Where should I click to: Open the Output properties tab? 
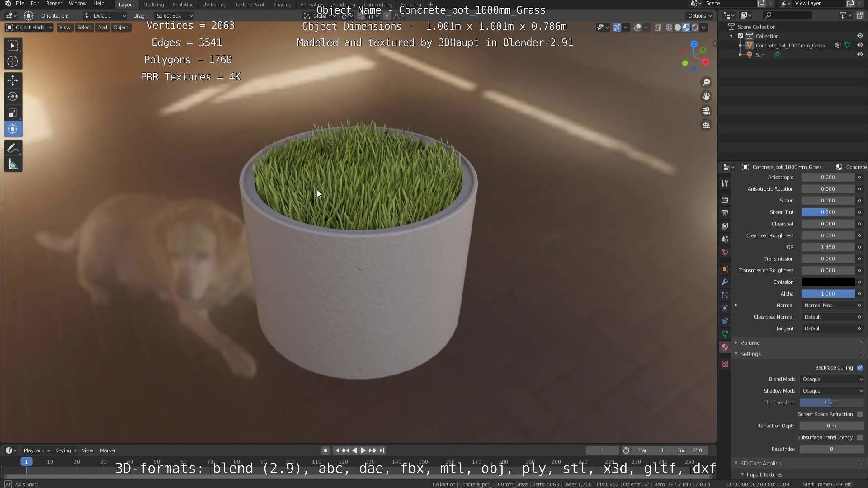click(725, 213)
